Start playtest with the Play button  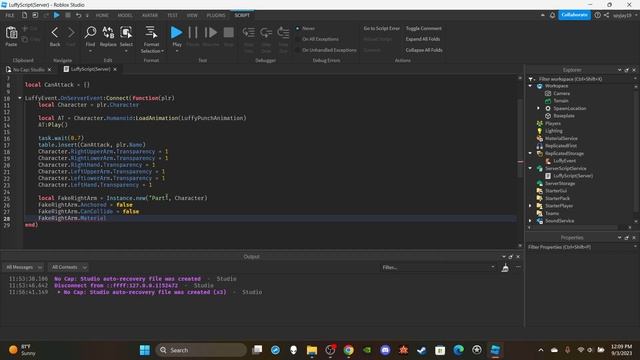point(176,33)
